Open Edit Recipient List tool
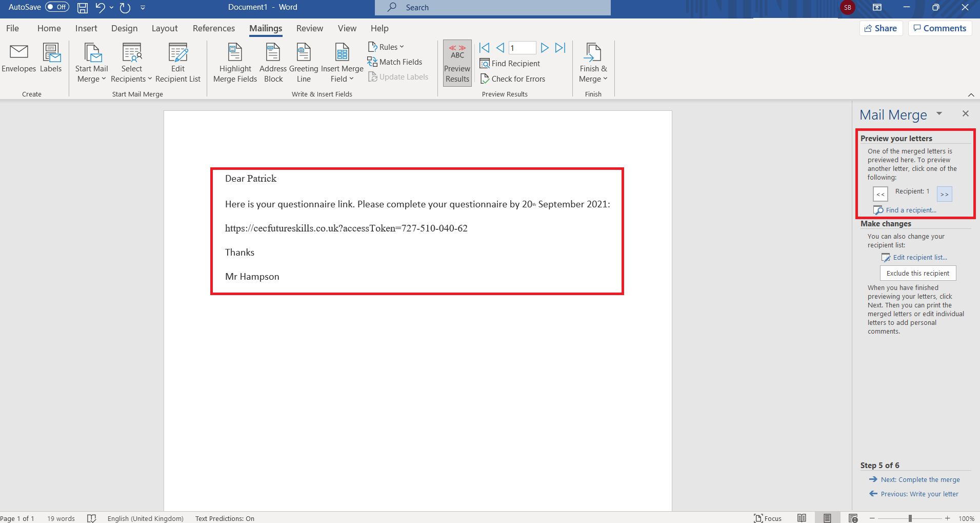This screenshot has width=980, height=523. point(178,63)
